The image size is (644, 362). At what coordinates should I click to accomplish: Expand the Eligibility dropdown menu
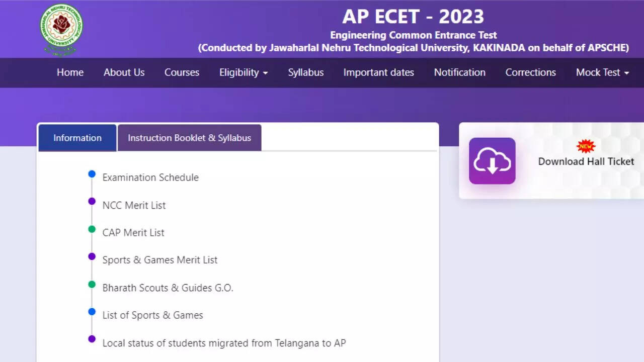pos(244,72)
